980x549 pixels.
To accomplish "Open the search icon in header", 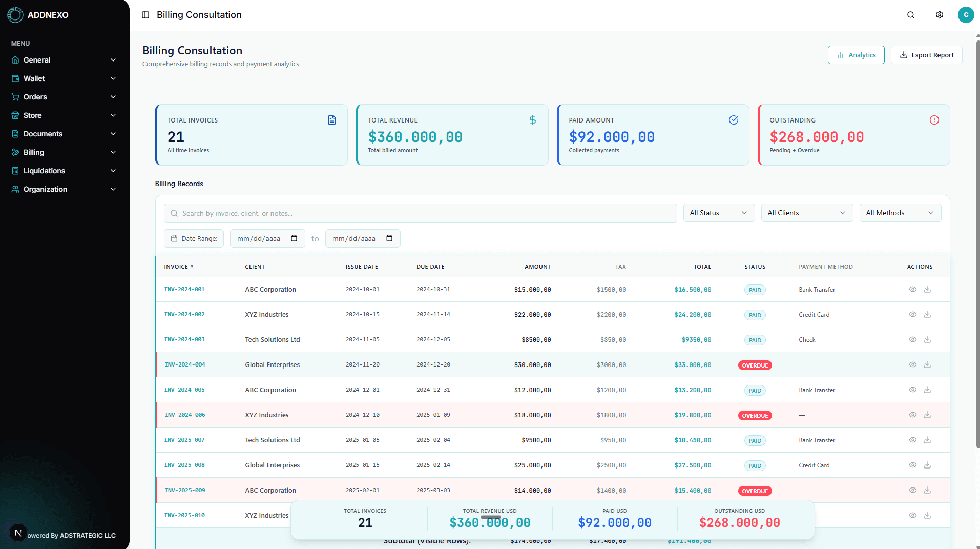I will [911, 15].
